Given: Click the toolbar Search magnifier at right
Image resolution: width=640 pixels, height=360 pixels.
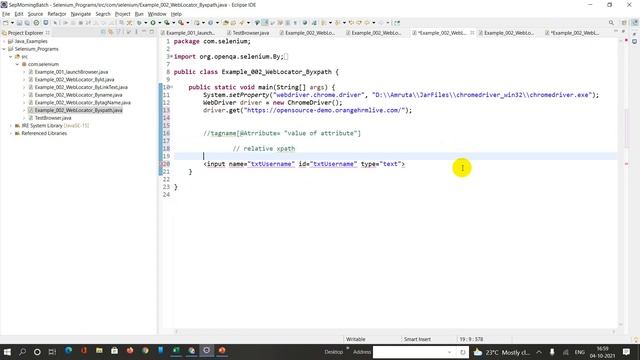Looking at the screenshot, I should [x=611, y=23].
